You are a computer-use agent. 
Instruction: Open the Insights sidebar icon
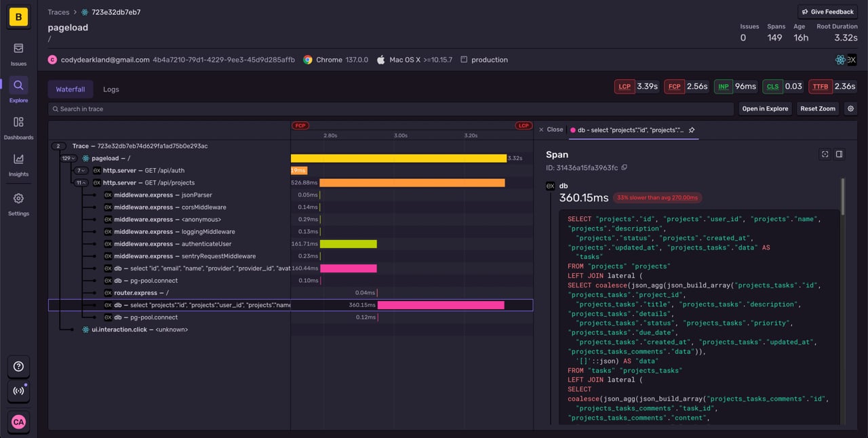point(18,164)
